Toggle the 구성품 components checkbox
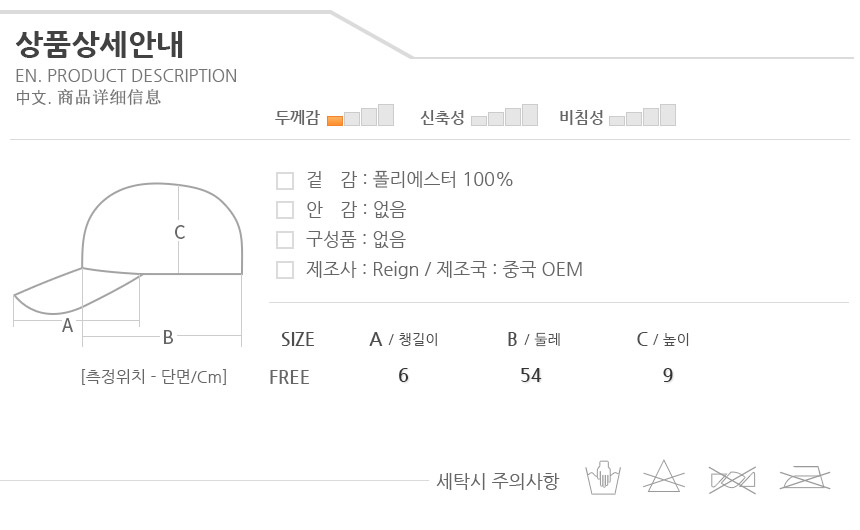This screenshot has width=860, height=530. click(285, 240)
